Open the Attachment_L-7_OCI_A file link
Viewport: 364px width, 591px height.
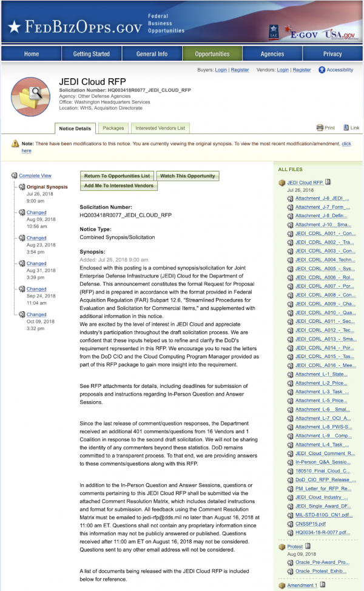323,419
